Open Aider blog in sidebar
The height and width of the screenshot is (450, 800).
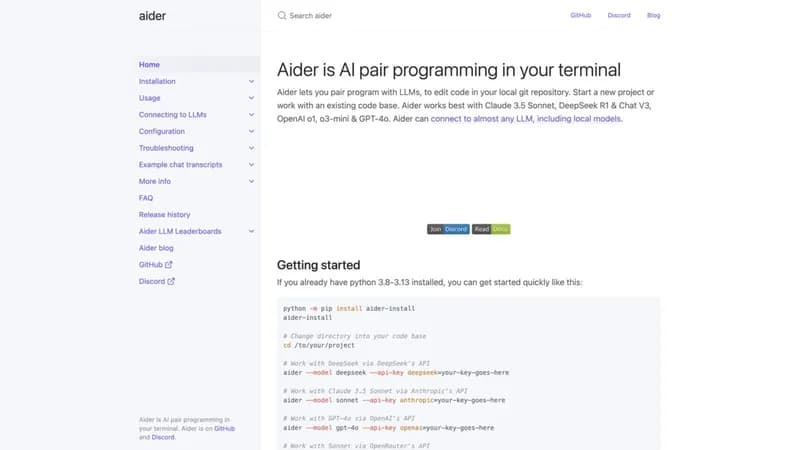coord(156,248)
